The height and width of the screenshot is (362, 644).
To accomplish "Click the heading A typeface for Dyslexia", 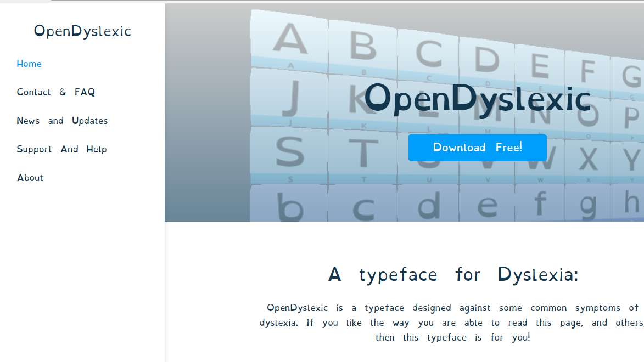I will (456, 274).
